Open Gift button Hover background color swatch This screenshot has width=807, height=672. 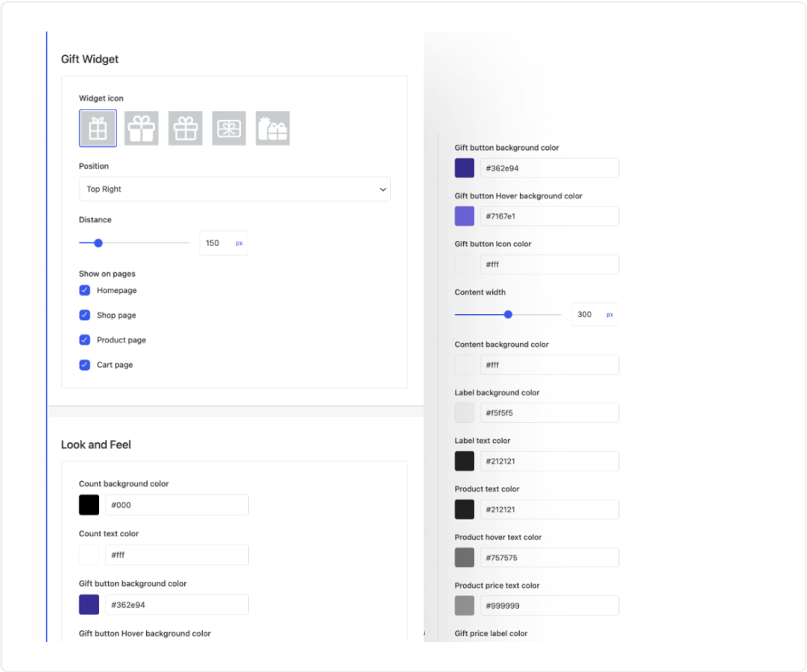pos(464,216)
